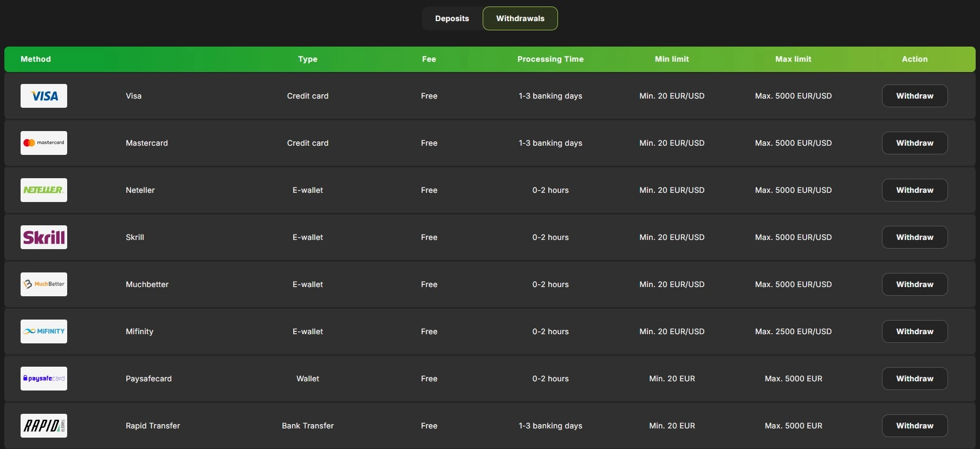Click the MuchBetter logo icon

pos(44,284)
